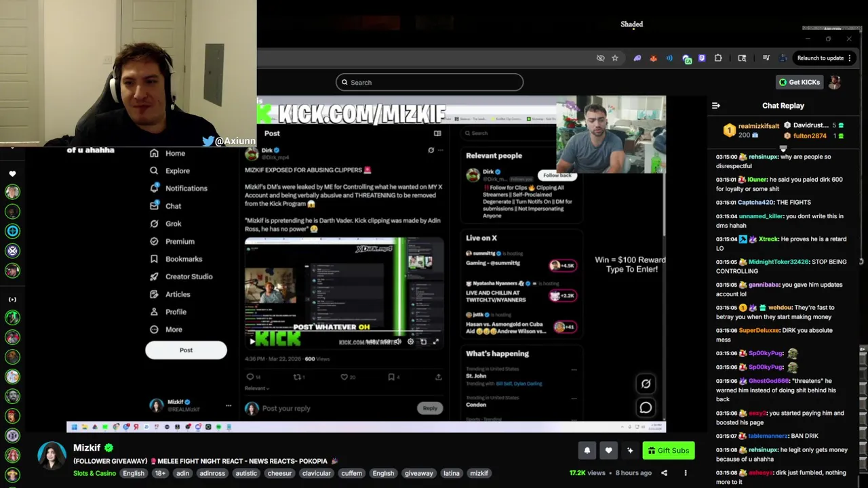This screenshot has width=868, height=488.
Task: Click the white Post button in X sidebar
Action: pyautogui.click(x=186, y=350)
